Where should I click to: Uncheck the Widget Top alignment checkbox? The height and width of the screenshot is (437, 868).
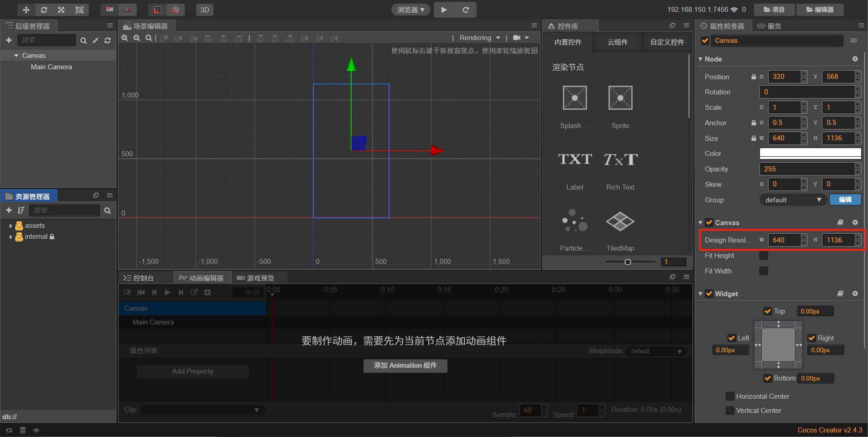coord(768,311)
